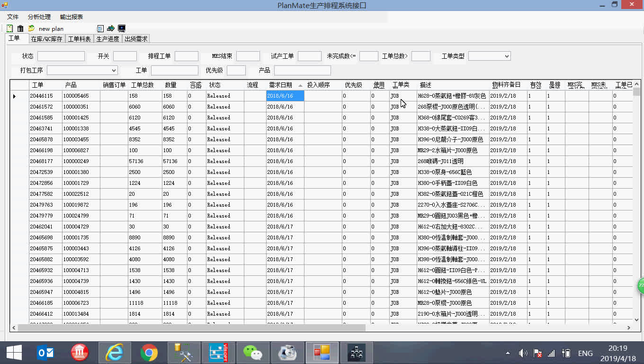644x364 pixels.
Task: Select the delete (trash) toolbar icon
Action: 20,28
